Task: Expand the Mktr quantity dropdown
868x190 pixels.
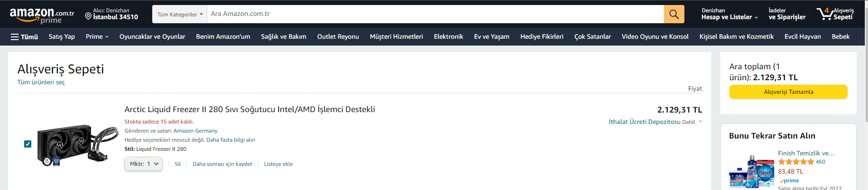Action: 144,164
